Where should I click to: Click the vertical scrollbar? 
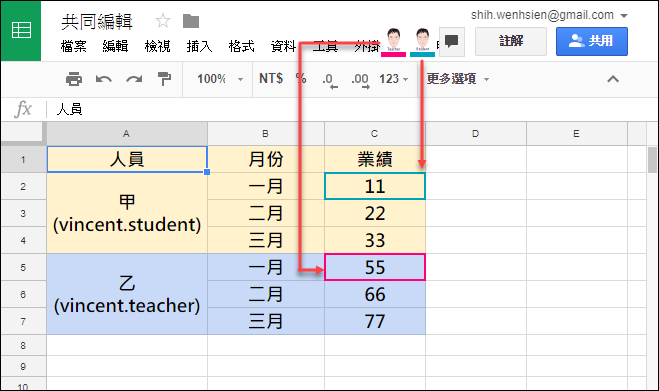click(652, 160)
